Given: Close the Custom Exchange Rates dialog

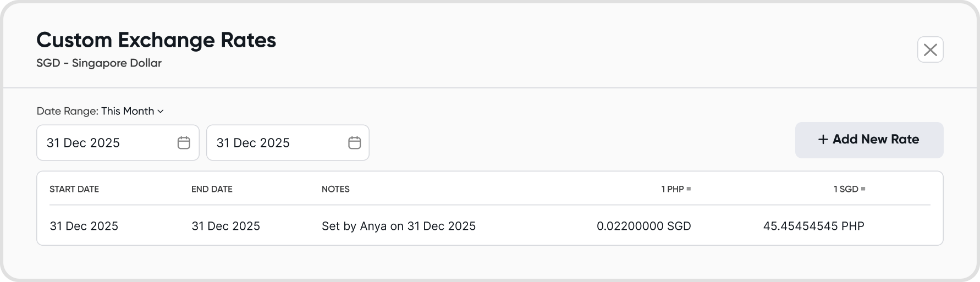Looking at the screenshot, I should click(x=930, y=50).
